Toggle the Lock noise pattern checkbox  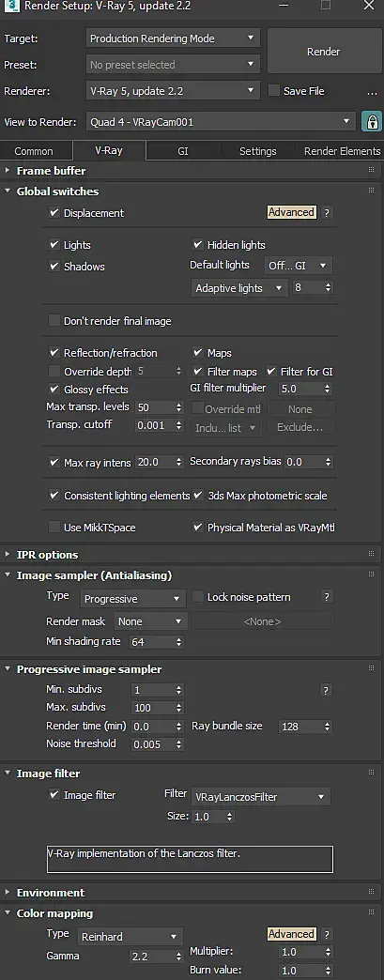coord(197,597)
